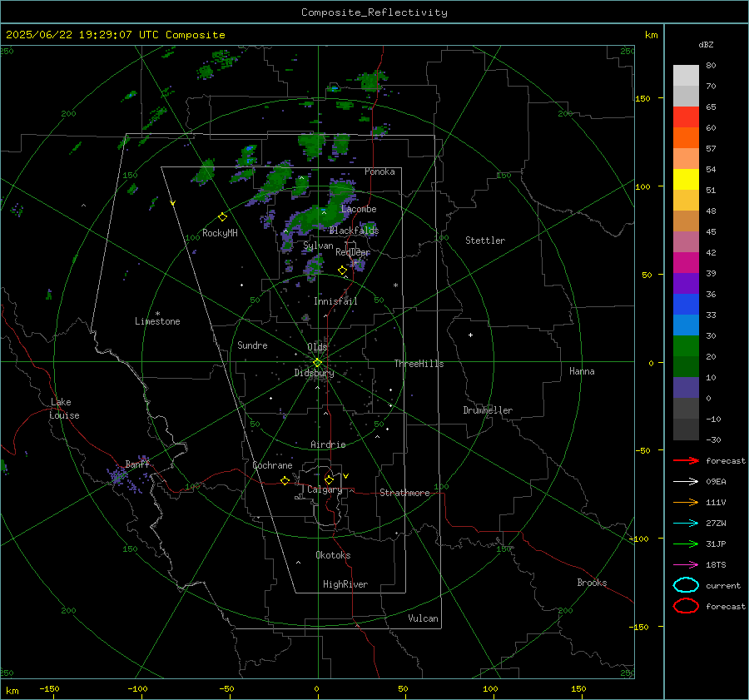Image resolution: width=749 pixels, height=700 pixels.
Task: Select the bright green 20-30 dBZ swatch
Action: click(686, 346)
